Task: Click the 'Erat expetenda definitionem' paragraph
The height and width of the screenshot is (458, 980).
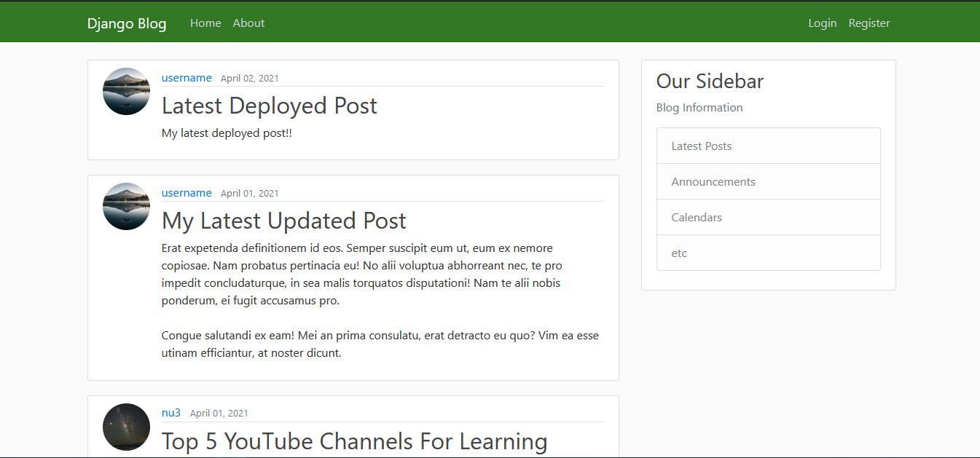Action: click(x=361, y=274)
